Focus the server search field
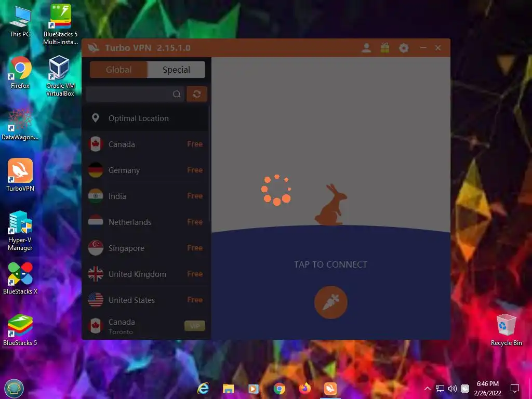532x399 pixels. pos(135,94)
